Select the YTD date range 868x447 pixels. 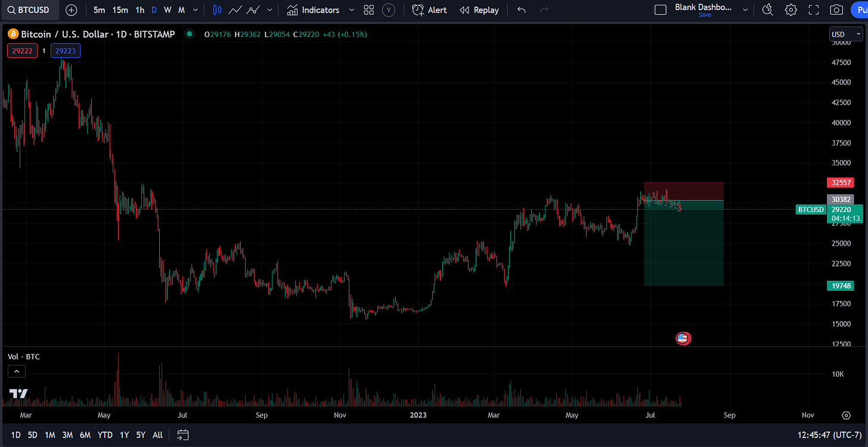[105, 435]
